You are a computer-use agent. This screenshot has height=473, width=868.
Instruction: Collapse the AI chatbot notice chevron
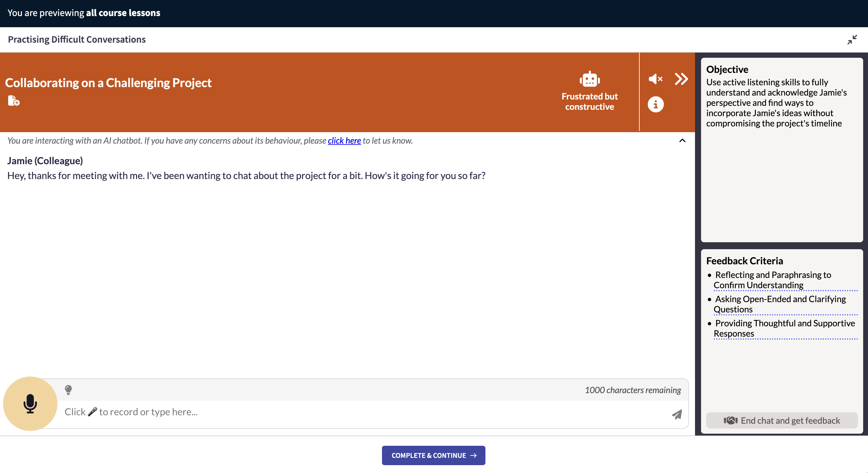[x=682, y=141]
